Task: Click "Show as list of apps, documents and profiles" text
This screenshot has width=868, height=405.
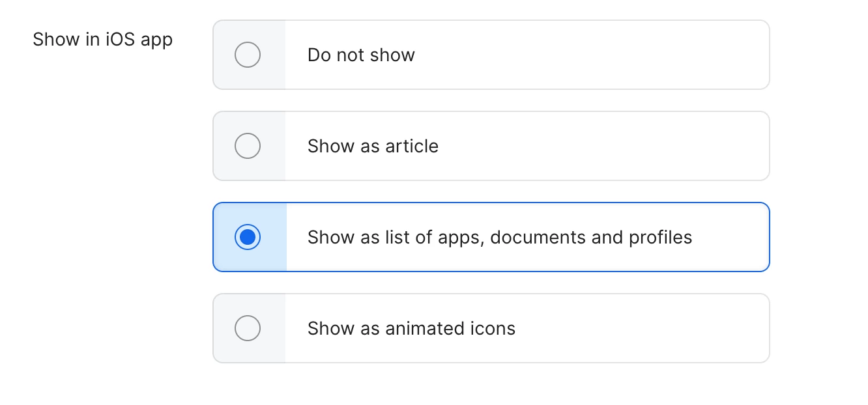Action: (499, 237)
